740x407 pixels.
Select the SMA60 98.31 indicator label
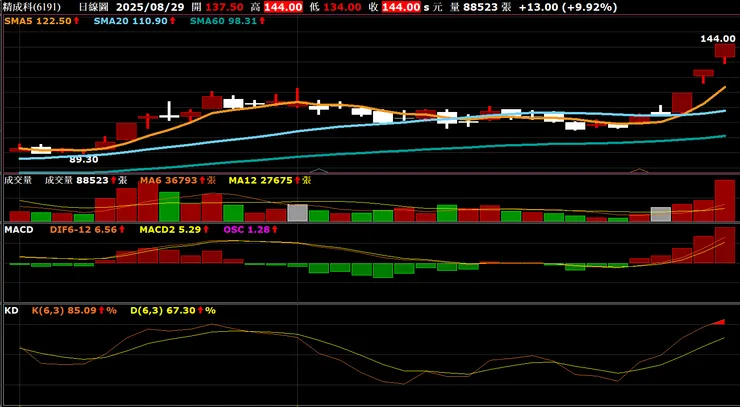point(224,21)
